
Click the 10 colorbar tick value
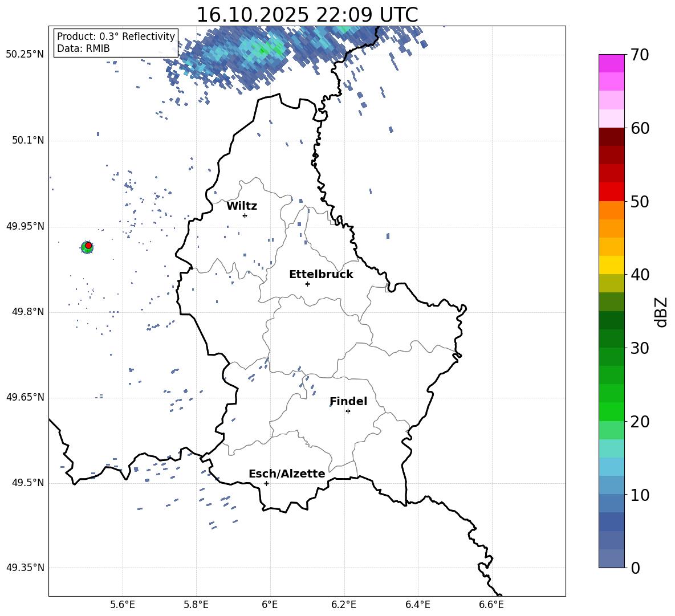(x=640, y=495)
